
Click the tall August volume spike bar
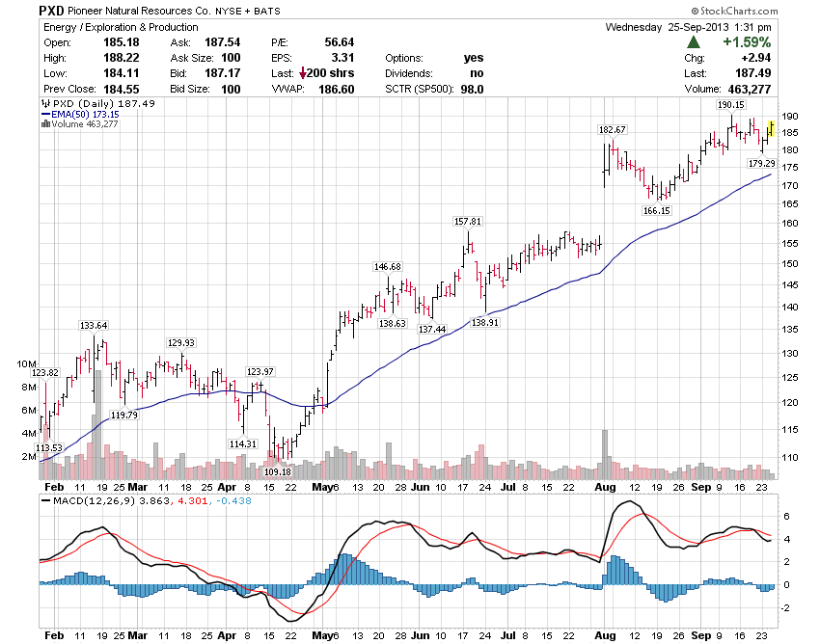tap(605, 454)
